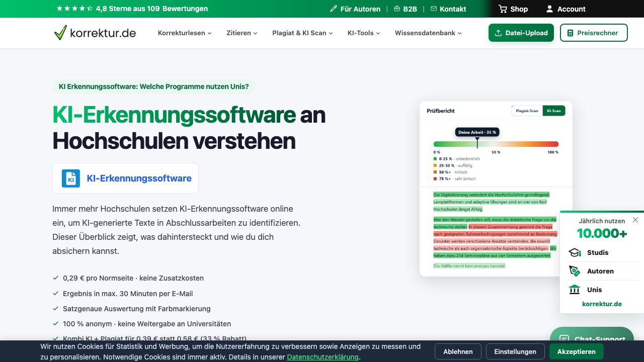Open the Kontakt page

pyautogui.click(x=448, y=9)
